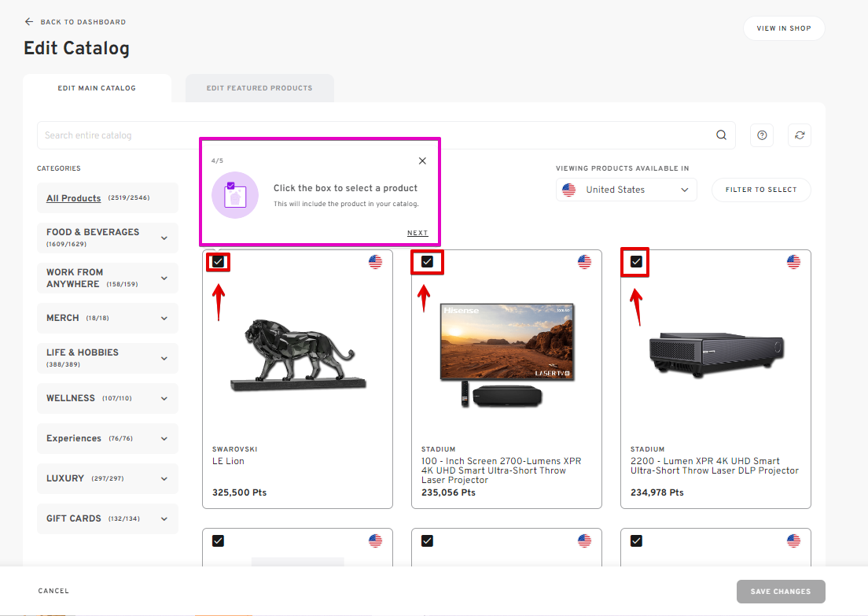Screen dimensions: 868x616
Task: Click the 2200 - Lumen XPR projector title
Action: 715,466
